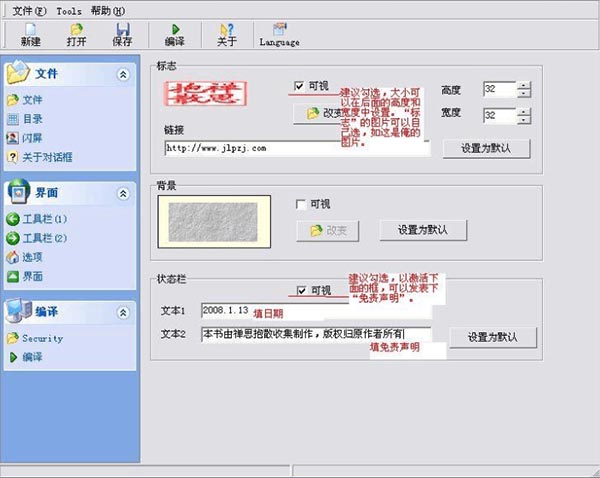
Task: Click the 高度 number field
Action: pyautogui.click(x=501, y=89)
